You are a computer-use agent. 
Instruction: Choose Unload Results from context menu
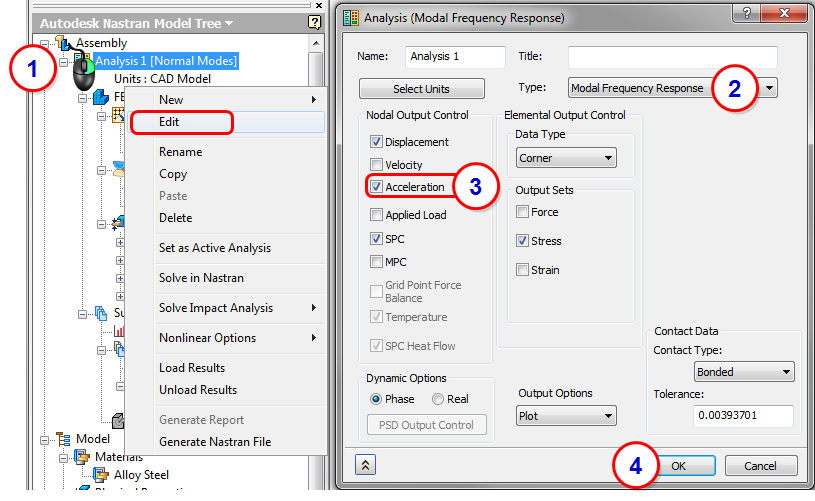(x=226, y=390)
